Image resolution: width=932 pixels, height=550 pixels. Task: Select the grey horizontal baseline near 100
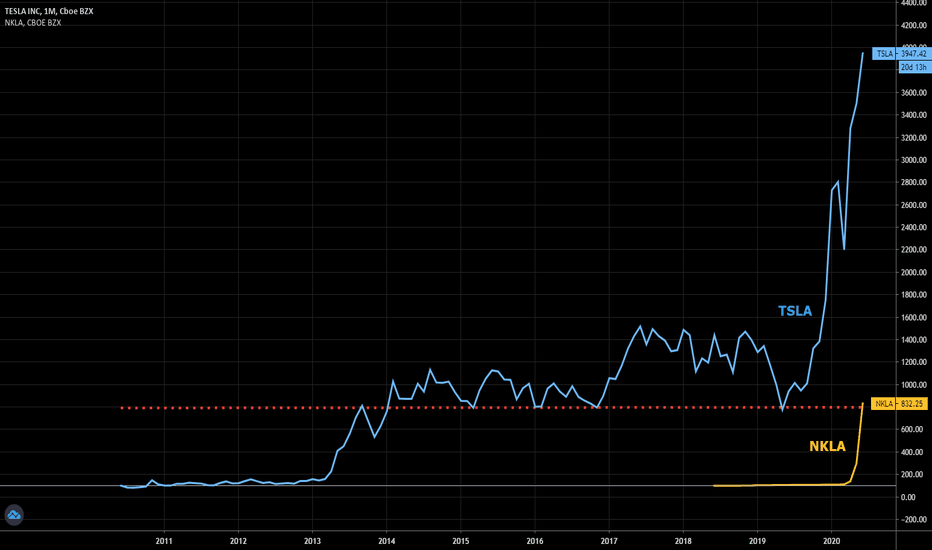pos(448,486)
